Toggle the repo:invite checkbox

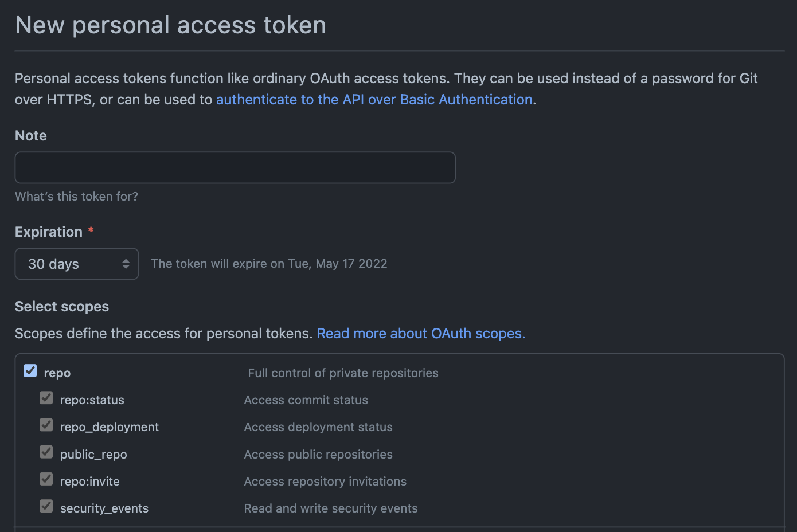(46, 479)
